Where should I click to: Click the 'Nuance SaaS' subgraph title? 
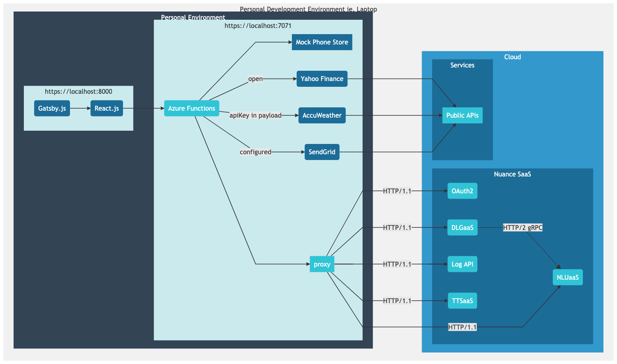pos(512,174)
